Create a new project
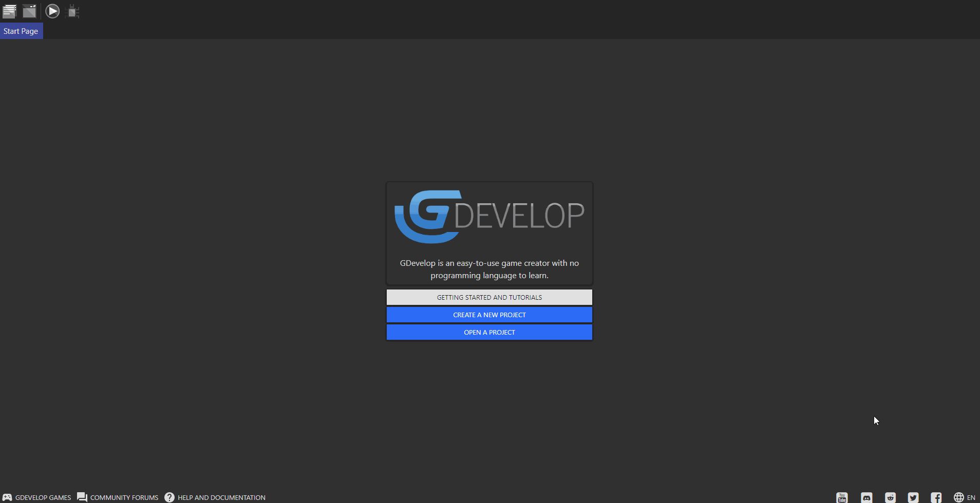 (x=489, y=314)
